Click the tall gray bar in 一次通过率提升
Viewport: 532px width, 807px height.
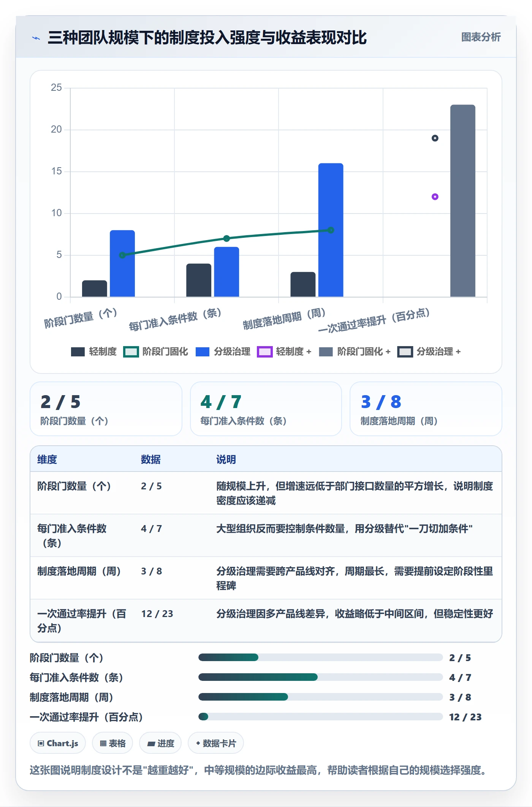coord(463,201)
